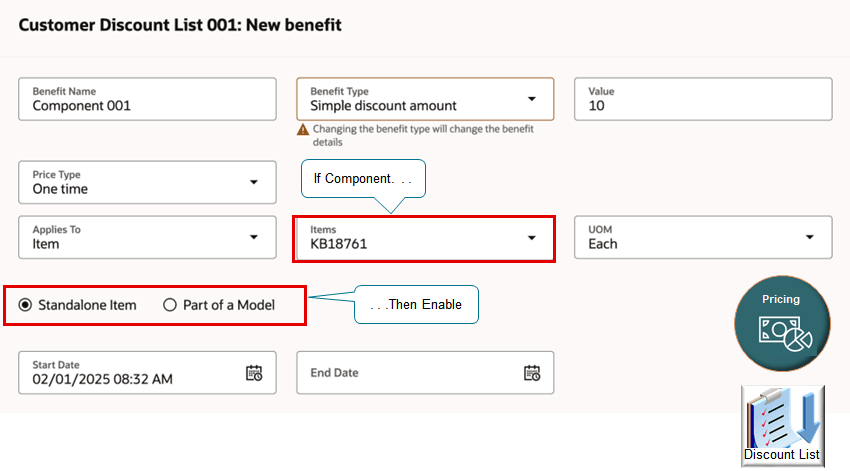Image resolution: width=850 pixels, height=471 pixels.
Task: Open the End Date calendar picker icon
Action: click(532, 373)
